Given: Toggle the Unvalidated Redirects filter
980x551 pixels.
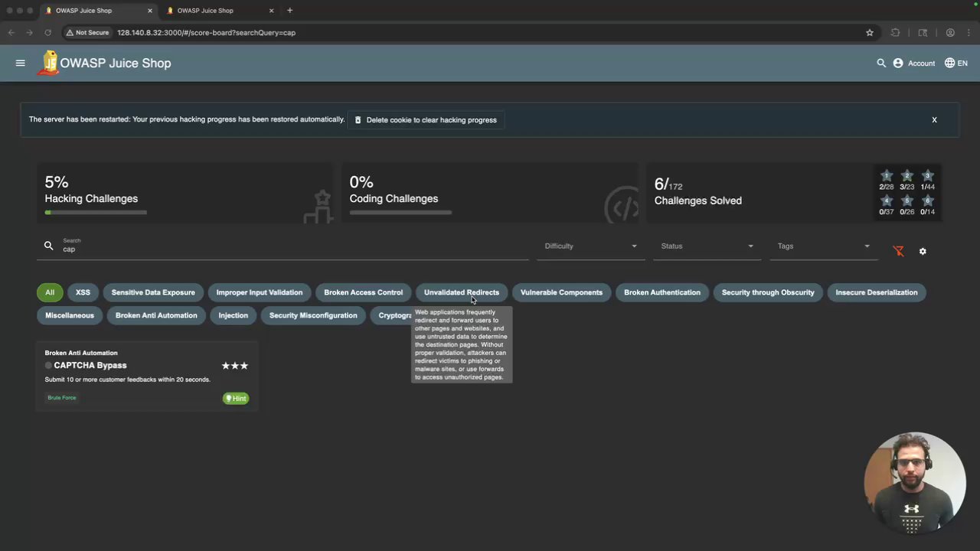Looking at the screenshot, I should (x=462, y=292).
